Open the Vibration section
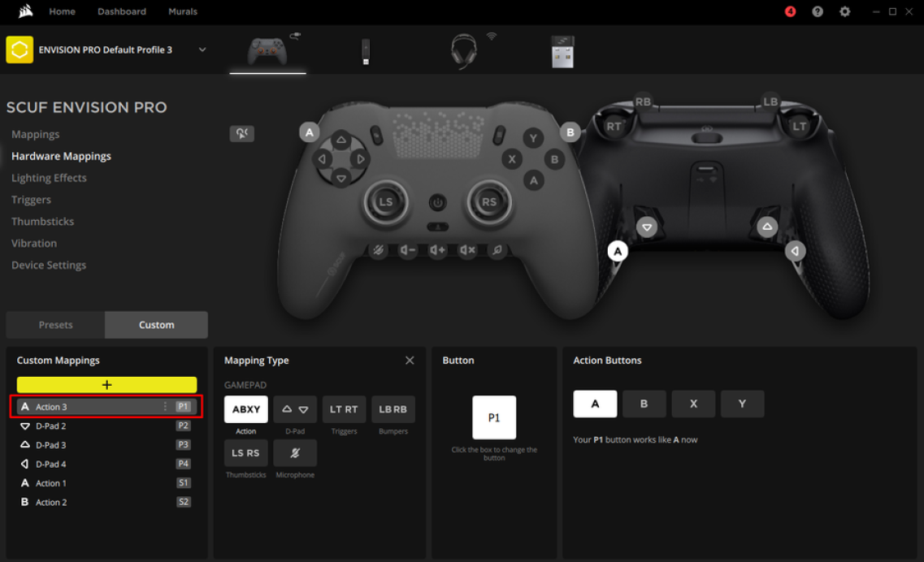The width and height of the screenshot is (924, 562). (x=34, y=244)
